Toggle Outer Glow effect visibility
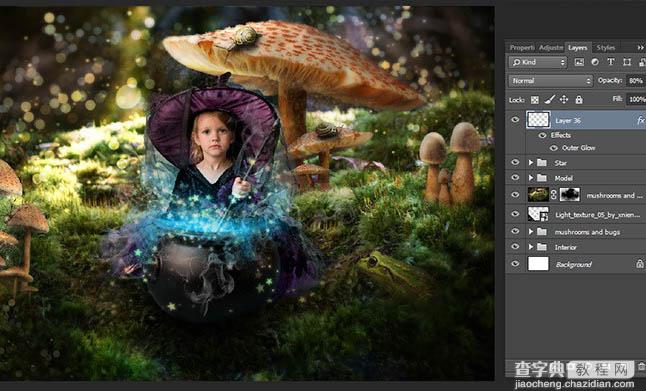Viewport: 646px width, 391px height. pyautogui.click(x=554, y=148)
